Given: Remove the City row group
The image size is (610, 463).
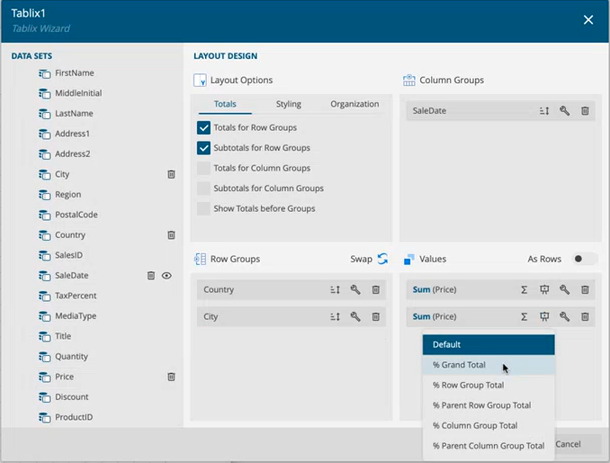Looking at the screenshot, I should 376,317.
